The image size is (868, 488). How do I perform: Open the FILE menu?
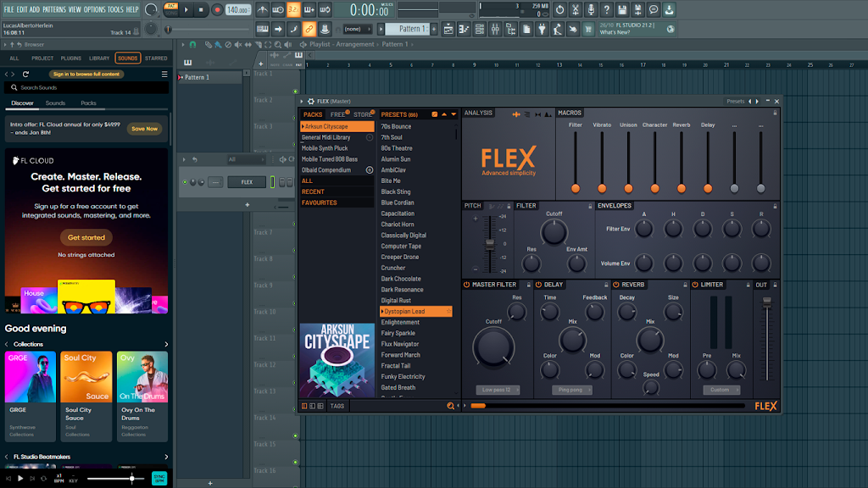coord(8,9)
